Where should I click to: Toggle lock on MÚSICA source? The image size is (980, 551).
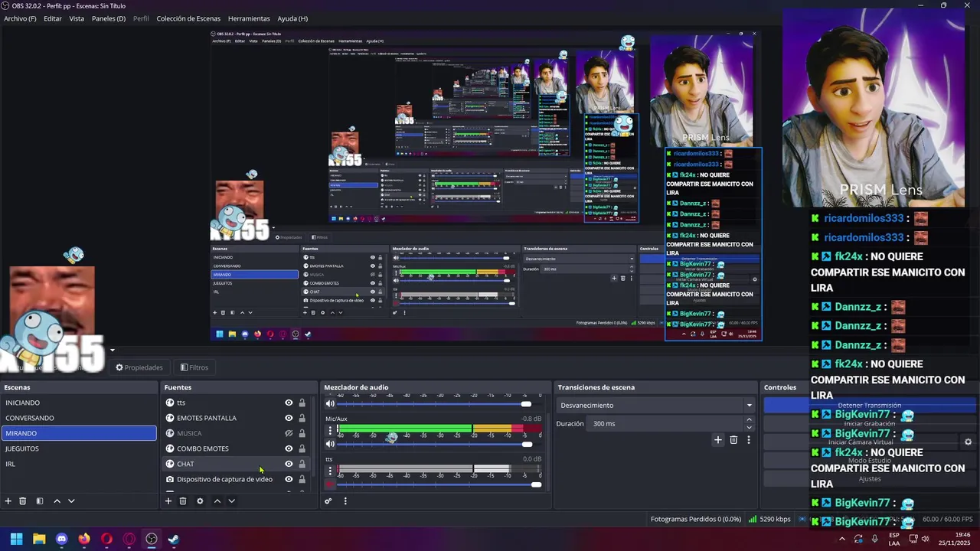tap(302, 433)
